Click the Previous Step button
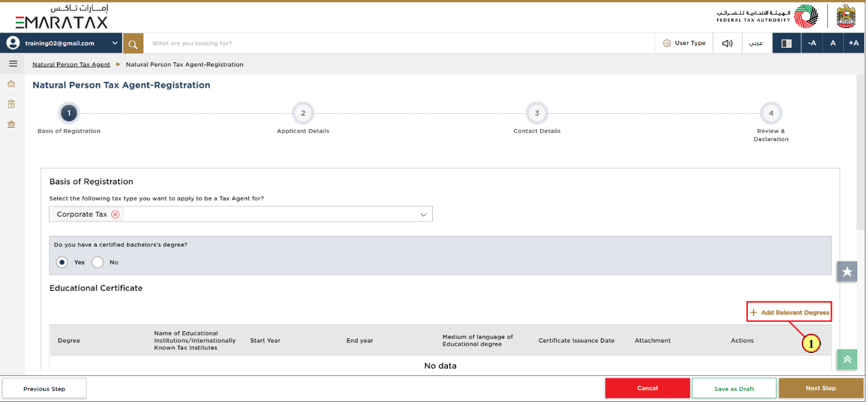Image resolution: width=868 pixels, height=405 pixels. (x=44, y=388)
